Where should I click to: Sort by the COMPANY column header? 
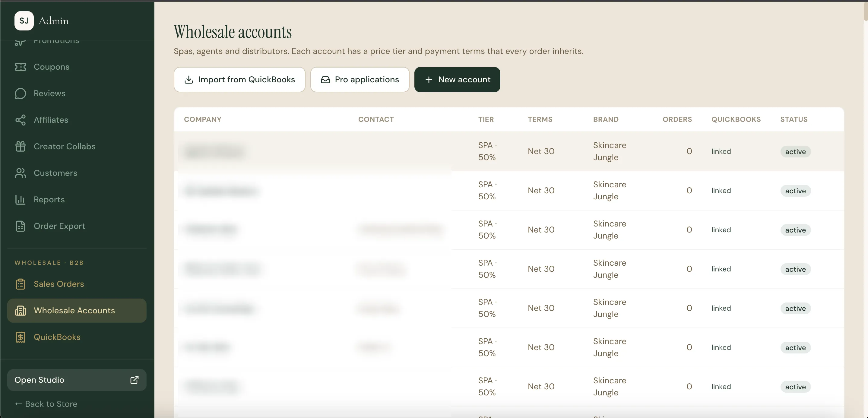(x=202, y=119)
